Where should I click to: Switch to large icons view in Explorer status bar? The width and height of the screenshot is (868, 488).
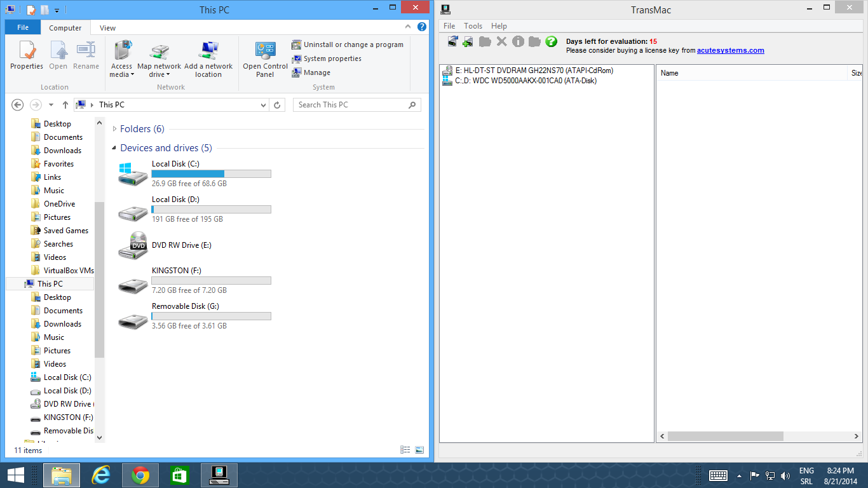[x=419, y=450]
